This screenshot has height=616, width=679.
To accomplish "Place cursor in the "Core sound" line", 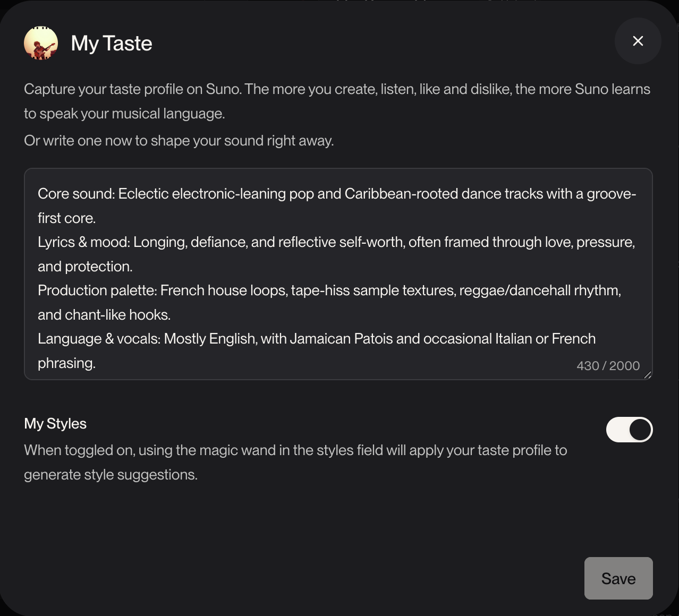I will [x=336, y=194].
